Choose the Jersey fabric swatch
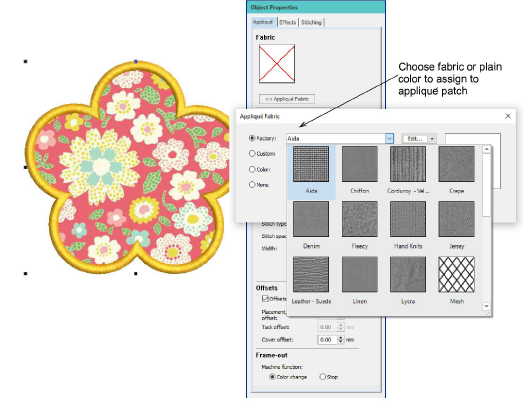This screenshot has height=414, width=524. click(456, 219)
